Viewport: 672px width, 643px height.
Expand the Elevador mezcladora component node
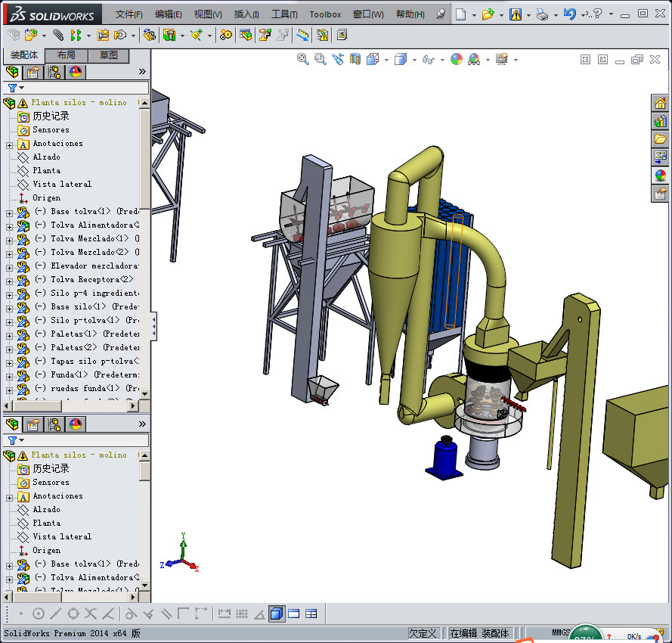click(9, 267)
